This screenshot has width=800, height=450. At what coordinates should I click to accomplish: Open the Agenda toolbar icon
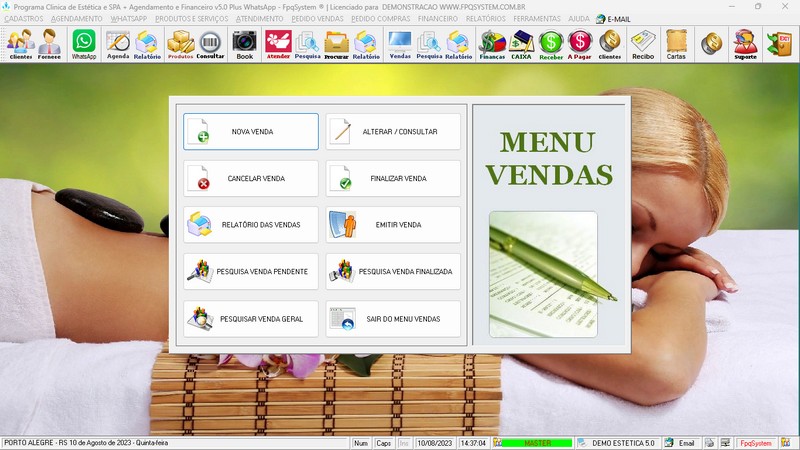[x=118, y=44]
